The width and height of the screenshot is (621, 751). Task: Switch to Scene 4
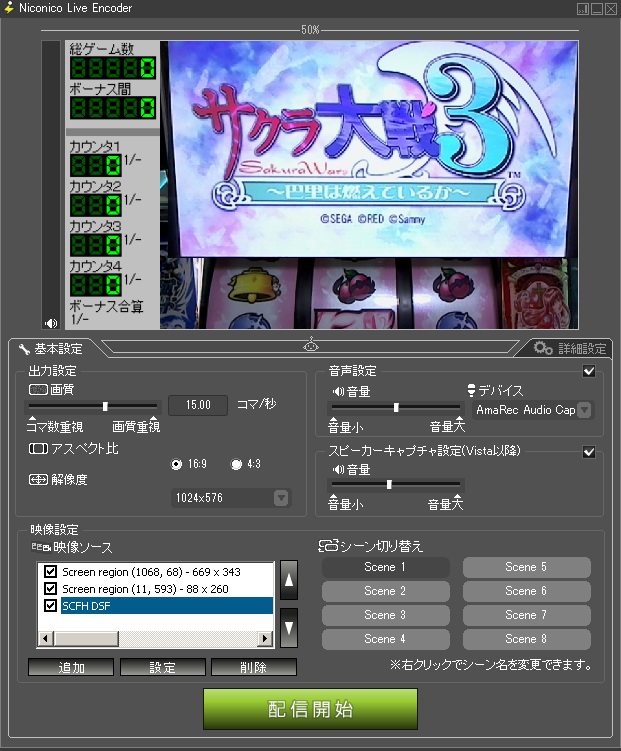pos(385,639)
